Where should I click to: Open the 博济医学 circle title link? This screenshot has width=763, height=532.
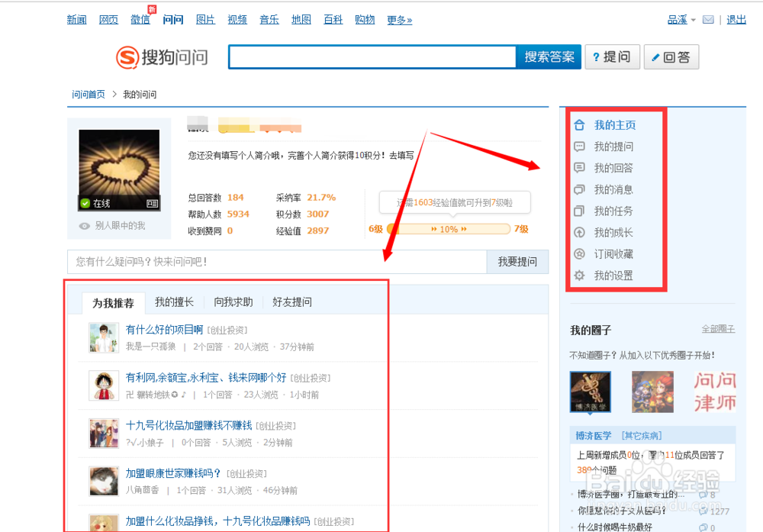[593, 436]
